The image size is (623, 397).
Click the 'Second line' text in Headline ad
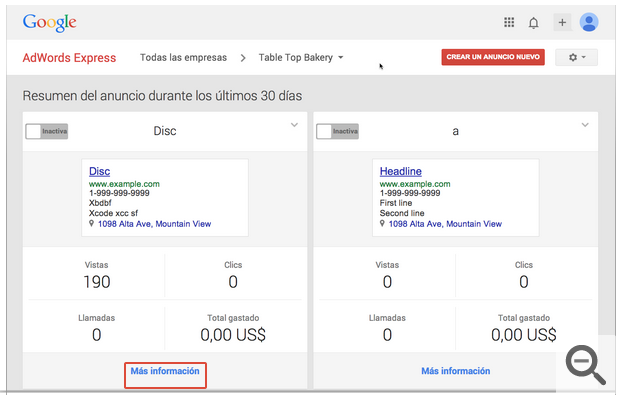[x=402, y=213]
